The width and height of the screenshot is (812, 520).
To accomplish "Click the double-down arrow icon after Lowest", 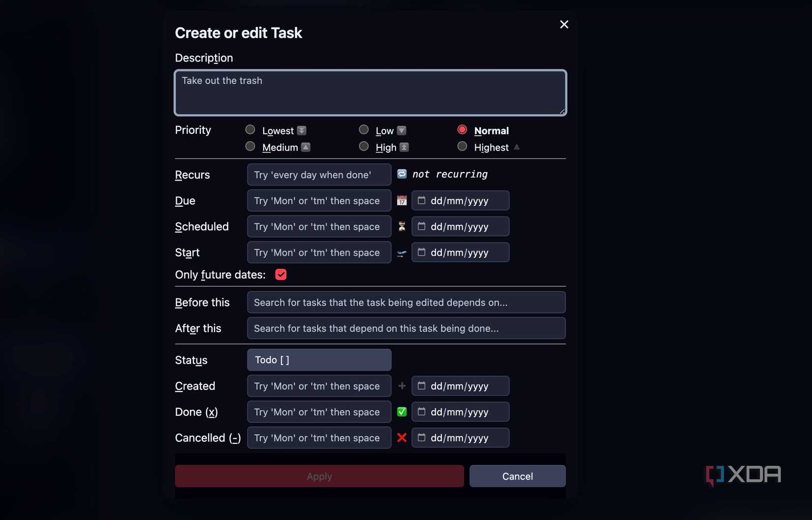I will (x=302, y=130).
